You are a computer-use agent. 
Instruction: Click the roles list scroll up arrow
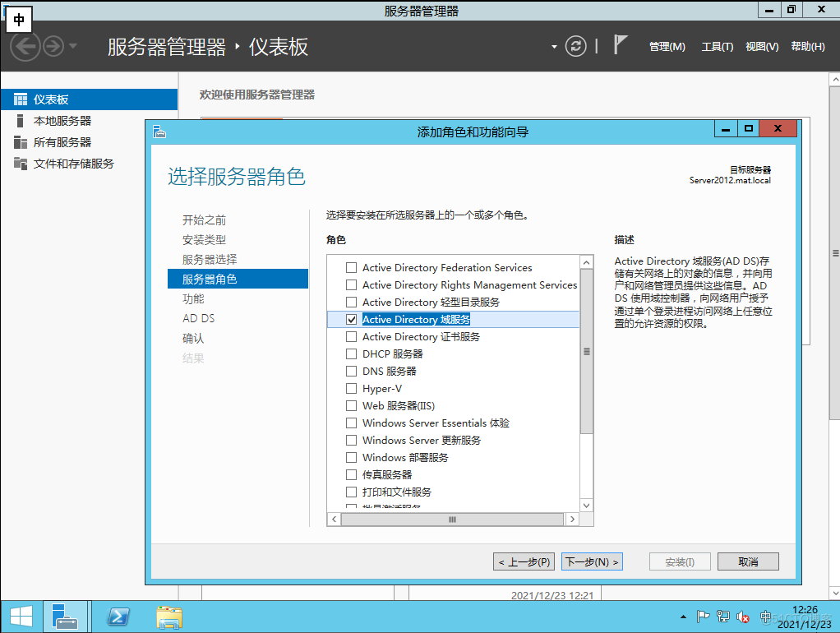click(587, 262)
